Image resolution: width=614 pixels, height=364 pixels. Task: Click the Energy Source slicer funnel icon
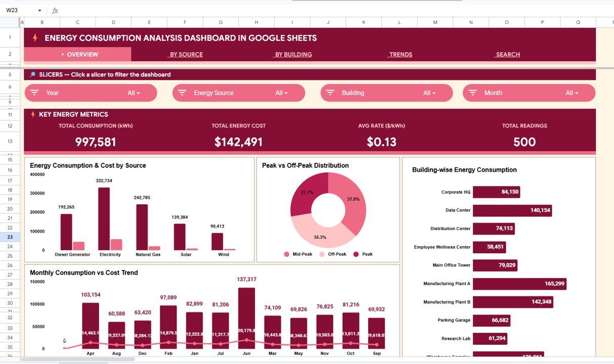182,93
